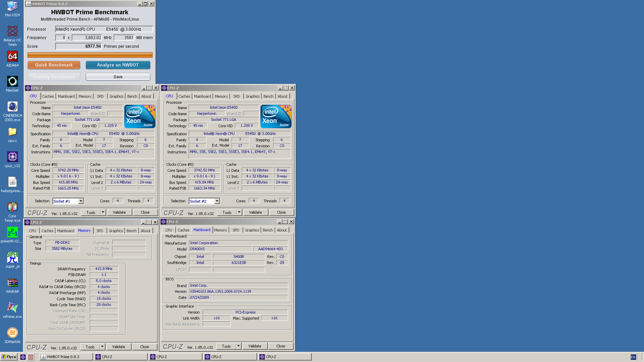Click the CAS# Latency 5.0 clocks value
The height and width of the screenshot is (362, 644).
tap(104, 281)
